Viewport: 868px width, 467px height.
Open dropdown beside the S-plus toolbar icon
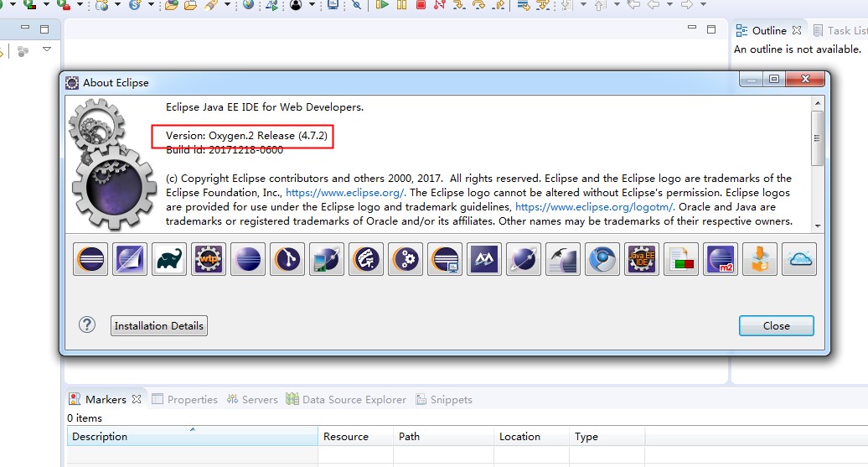tap(151, 4)
